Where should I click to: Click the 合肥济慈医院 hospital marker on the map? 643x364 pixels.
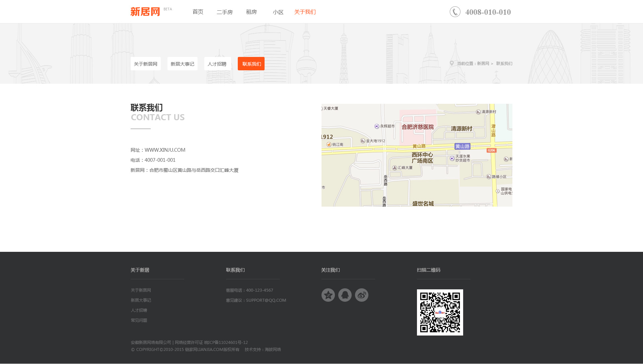point(418,127)
